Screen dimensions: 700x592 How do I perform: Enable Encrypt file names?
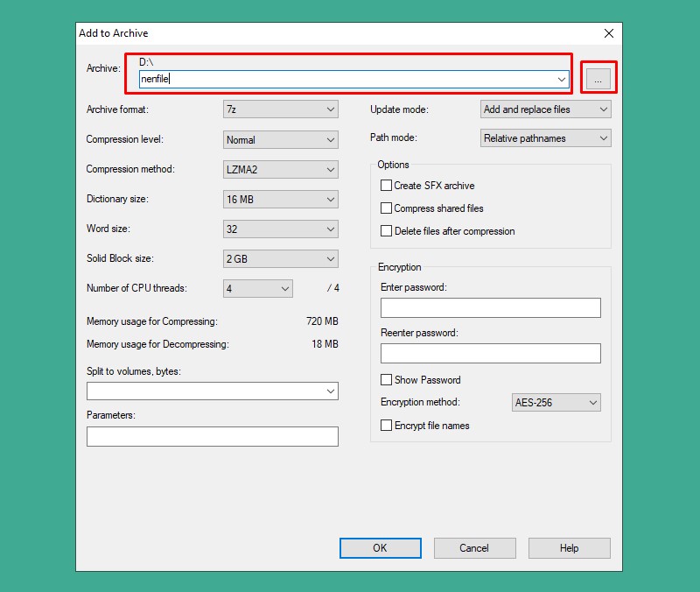(x=386, y=426)
